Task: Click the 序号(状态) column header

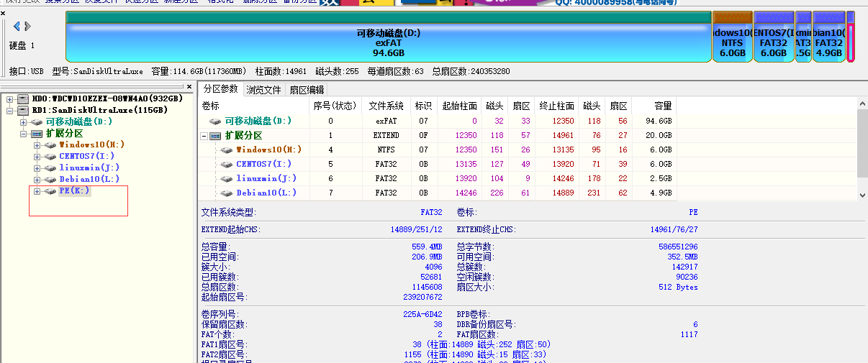Action: coord(335,106)
